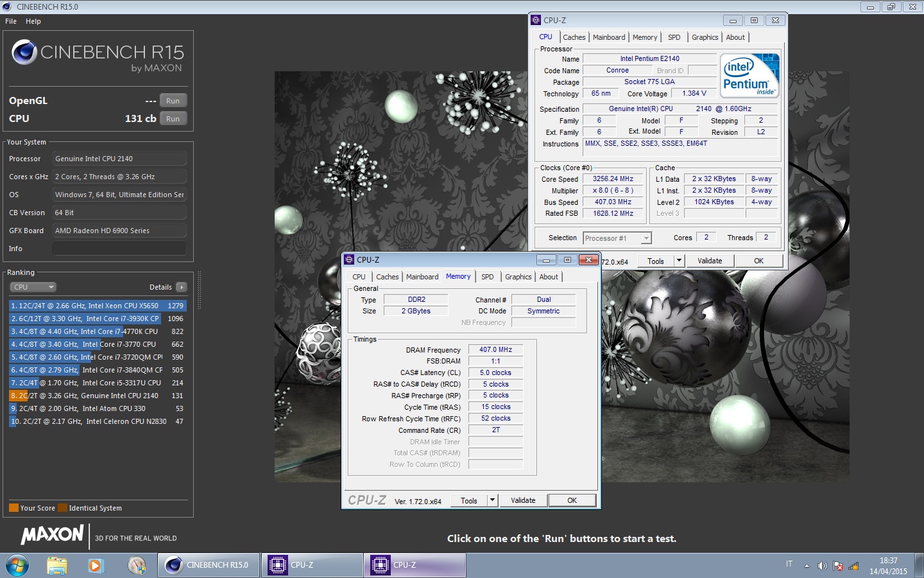Open Tools dropdown arrow in rear CPU-Z

[679, 261]
